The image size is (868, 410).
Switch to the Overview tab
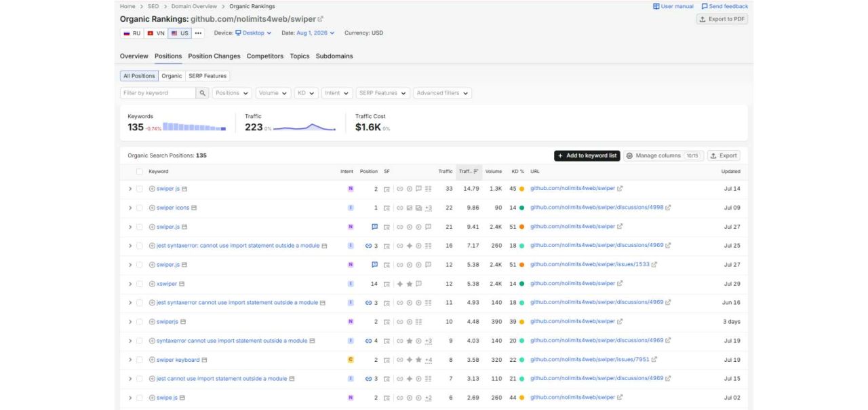(x=134, y=56)
